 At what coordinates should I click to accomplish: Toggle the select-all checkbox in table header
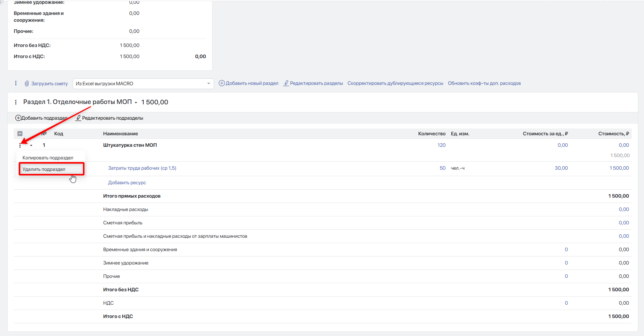click(20, 134)
